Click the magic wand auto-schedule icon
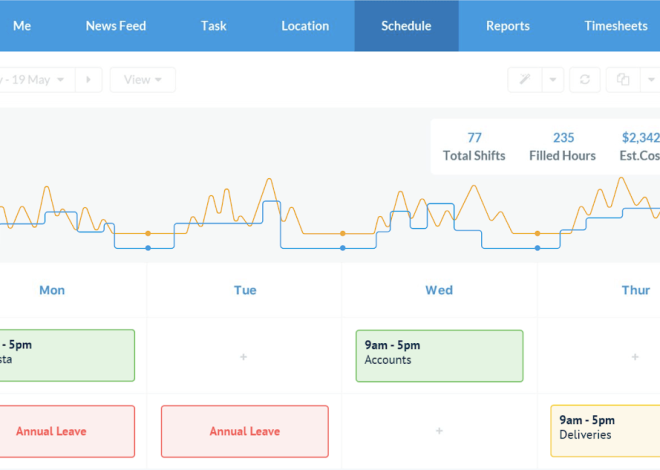The image size is (660, 470). (x=525, y=80)
